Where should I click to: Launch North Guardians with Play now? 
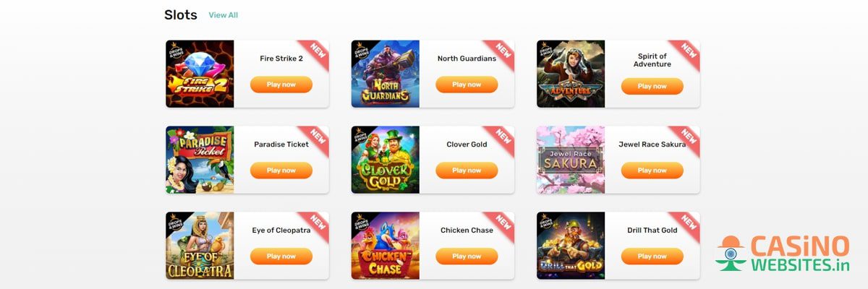[467, 85]
